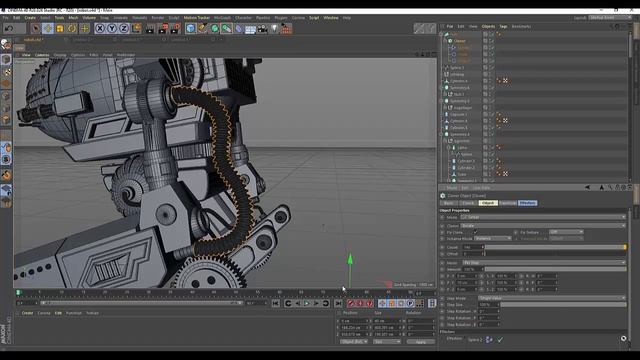Open the Mode dropdown in Object Properties
Screen dimensions: 640x360
(543, 217)
